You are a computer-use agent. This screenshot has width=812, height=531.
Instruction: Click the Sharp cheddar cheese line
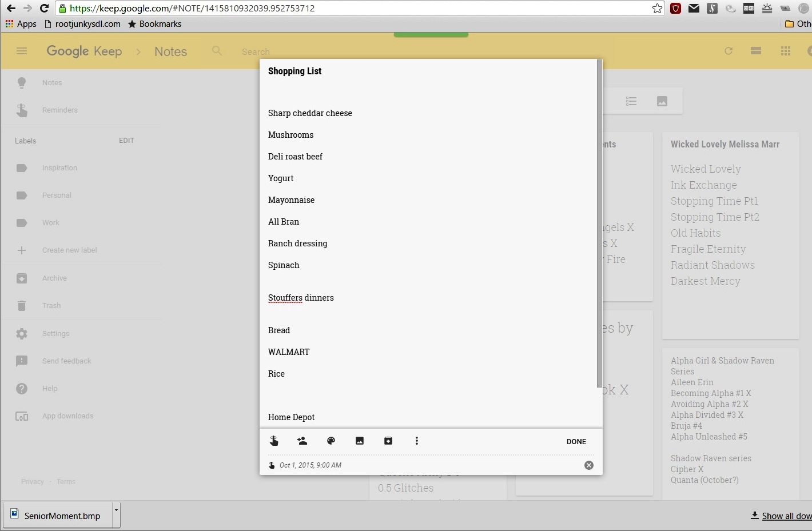pyautogui.click(x=310, y=113)
